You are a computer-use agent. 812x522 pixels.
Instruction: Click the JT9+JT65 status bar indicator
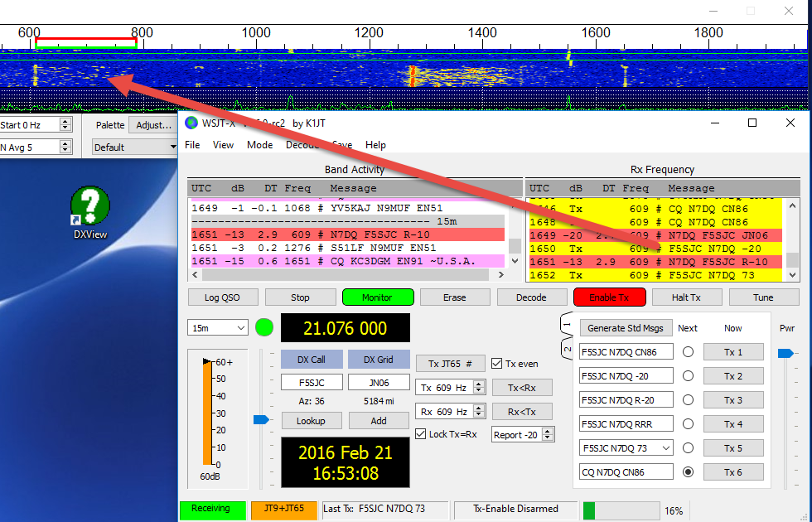[x=283, y=510]
